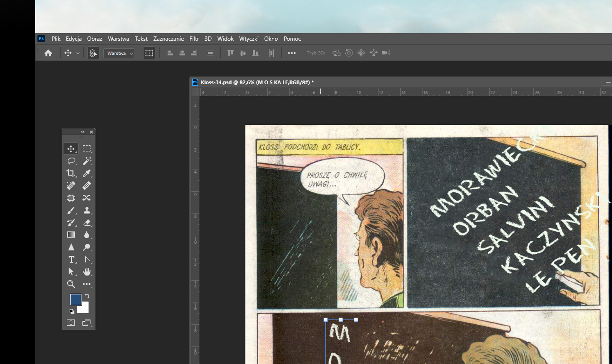Open the Edit Toolbar three-dots menu
This screenshot has height=364, width=612.
(x=87, y=284)
